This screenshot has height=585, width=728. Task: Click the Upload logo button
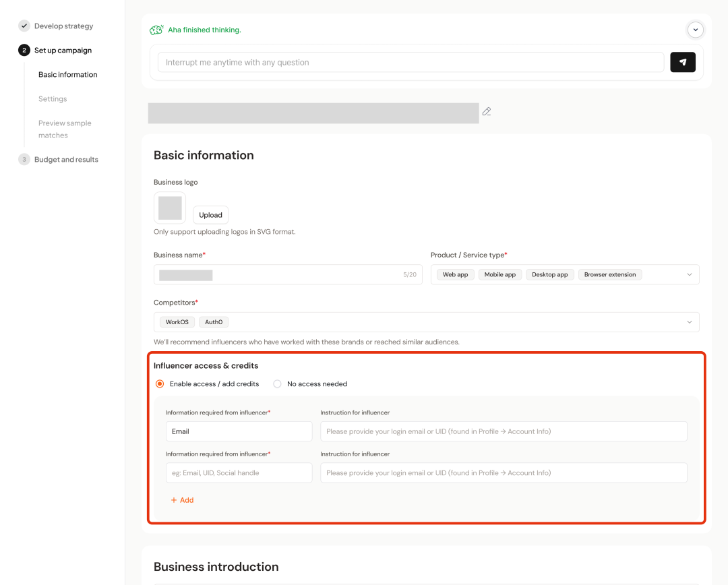(210, 215)
